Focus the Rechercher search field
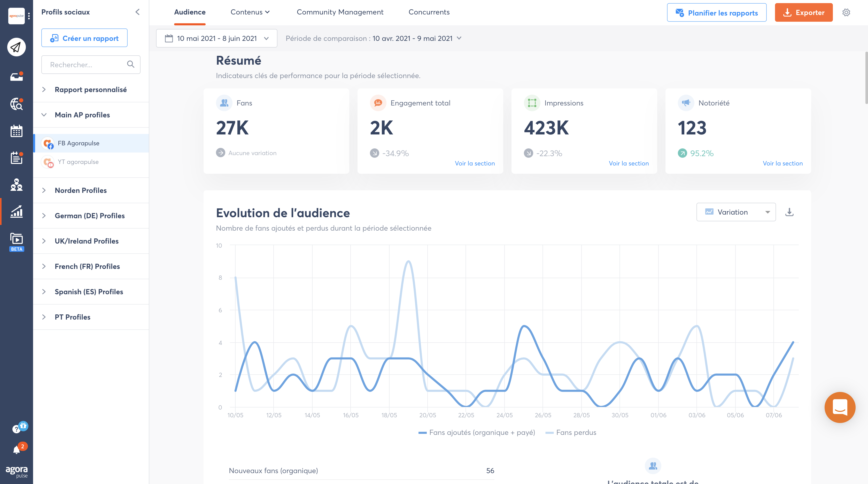The image size is (868, 484). pyautogui.click(x=91, y=64)
